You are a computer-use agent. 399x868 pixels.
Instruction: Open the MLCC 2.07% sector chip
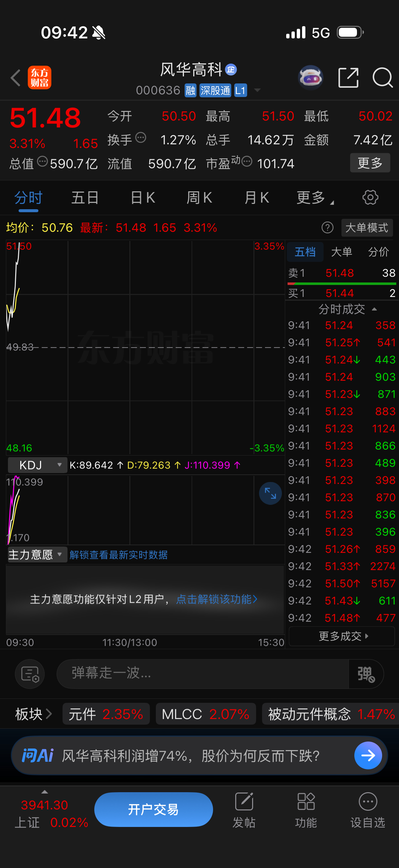(206, 714)
